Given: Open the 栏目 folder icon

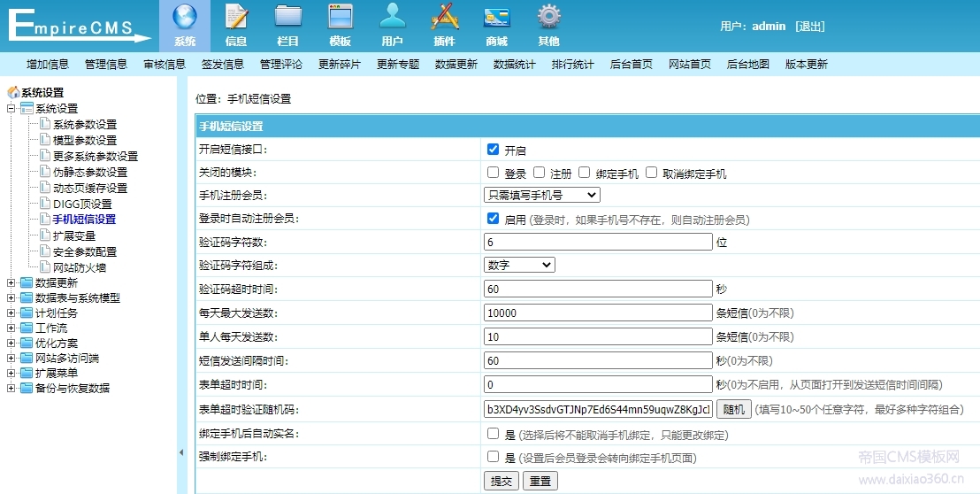Looking at the screenshot, I should 288,25.
